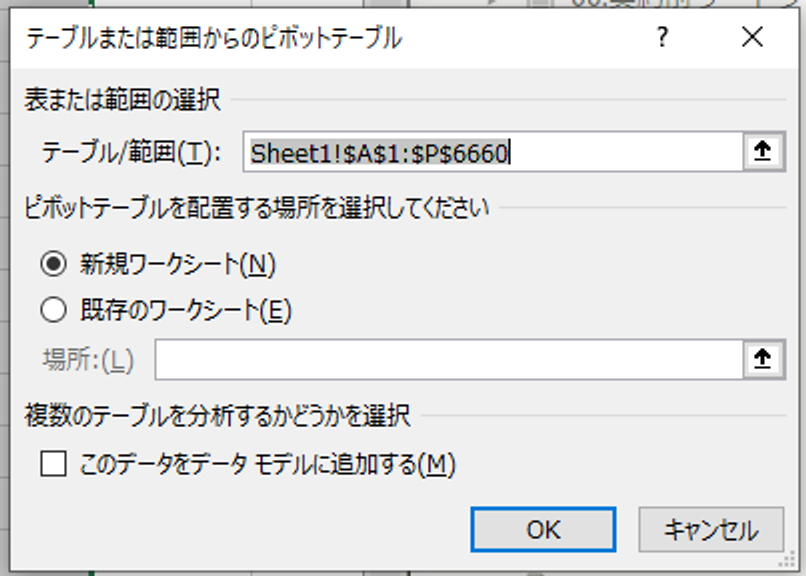Select the 既存のワークシート radio button circle

tap(53, 310)
